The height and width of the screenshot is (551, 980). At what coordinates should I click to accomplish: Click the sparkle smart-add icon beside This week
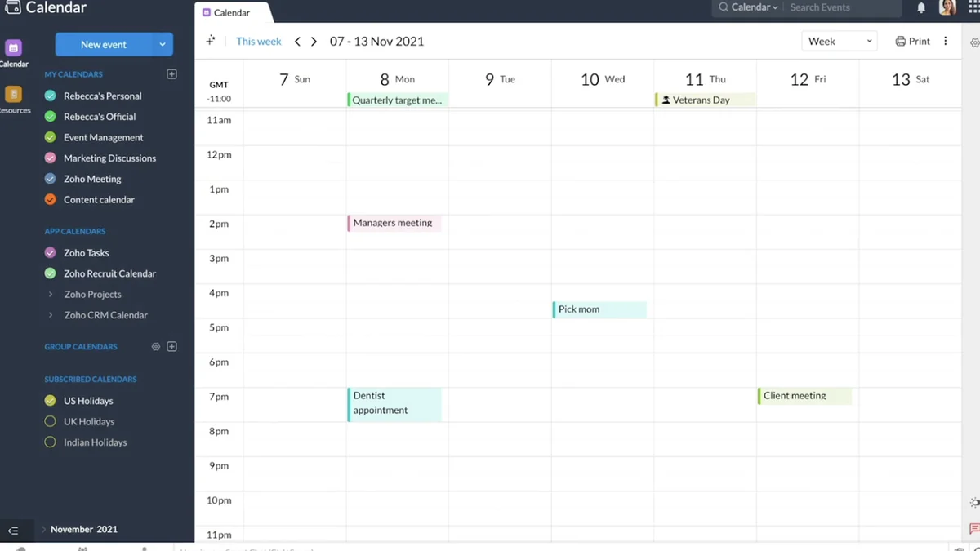click(x=211, y=41)
